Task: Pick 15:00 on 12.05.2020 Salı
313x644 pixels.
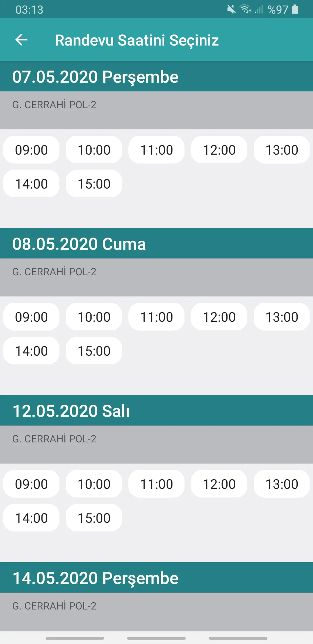Action: coord(94,518)
